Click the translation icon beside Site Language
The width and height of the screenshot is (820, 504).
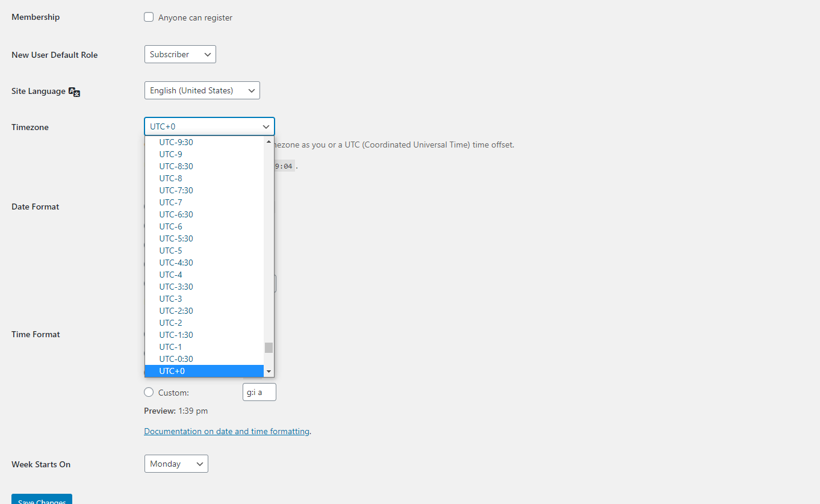coord(74,92)
